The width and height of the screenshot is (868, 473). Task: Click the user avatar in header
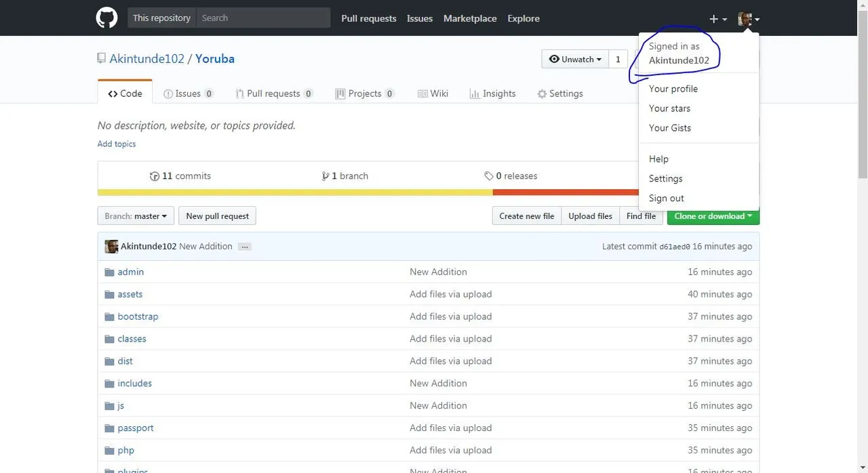pos(745,19)
